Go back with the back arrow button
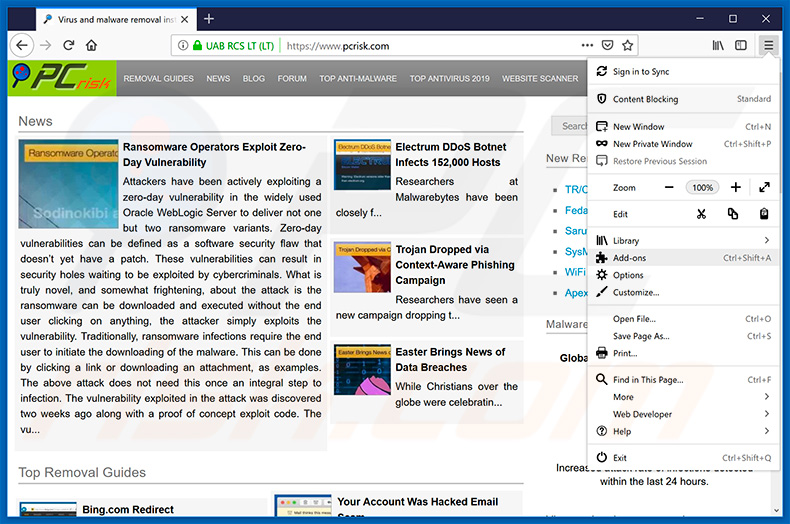Image resolution: width=790 pixels, height=524 pixels. (22, 45)
